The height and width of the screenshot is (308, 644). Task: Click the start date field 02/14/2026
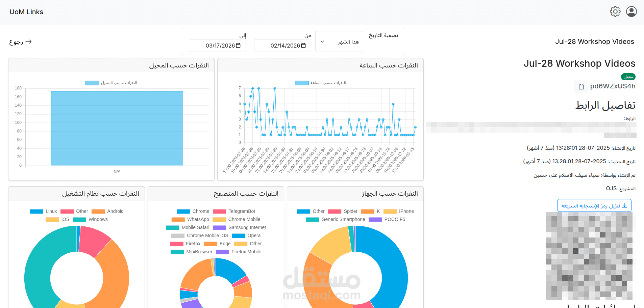point(282,46)
